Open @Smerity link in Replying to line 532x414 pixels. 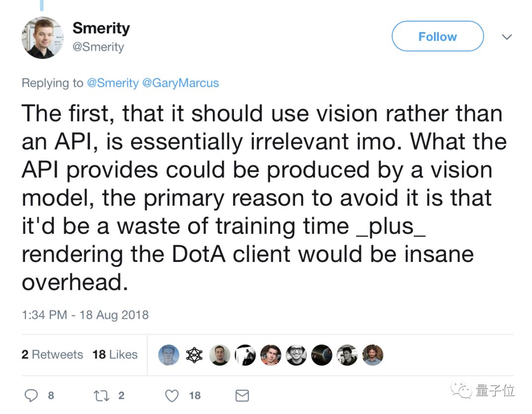[113, 83]
